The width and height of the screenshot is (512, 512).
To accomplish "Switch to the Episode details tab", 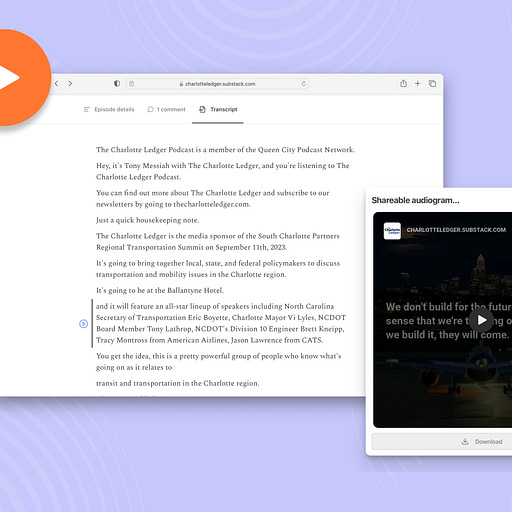I will 109,109.
